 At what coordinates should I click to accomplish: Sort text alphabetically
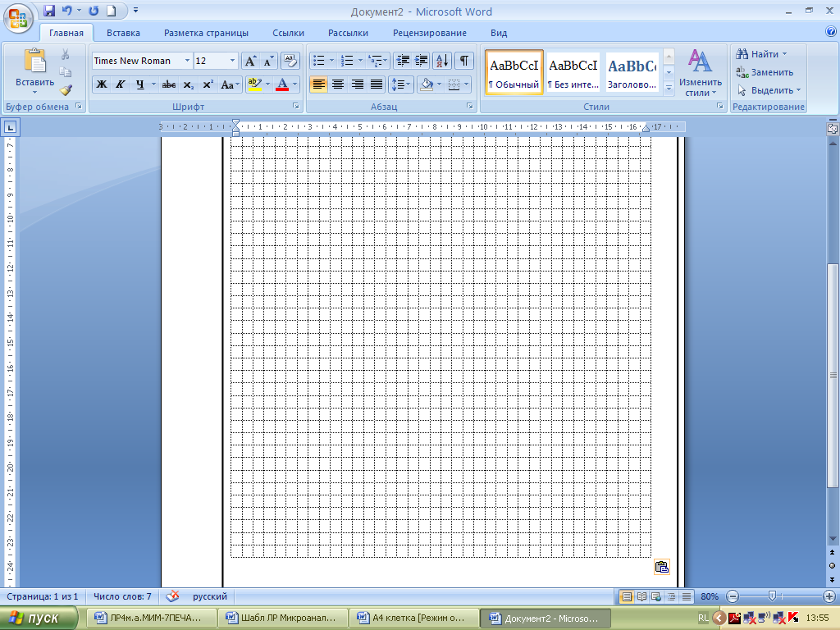pyautogui.click(x=442, y=61)
